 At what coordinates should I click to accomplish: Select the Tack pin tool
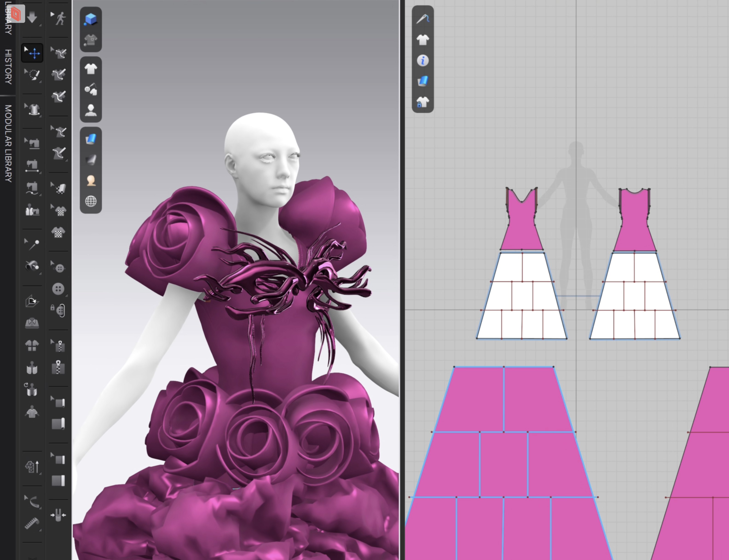32,245
